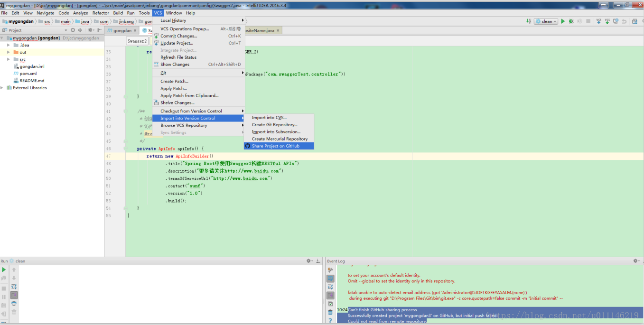
Task: Click Scroll from Source icon in Project panel
Action: 73,30
